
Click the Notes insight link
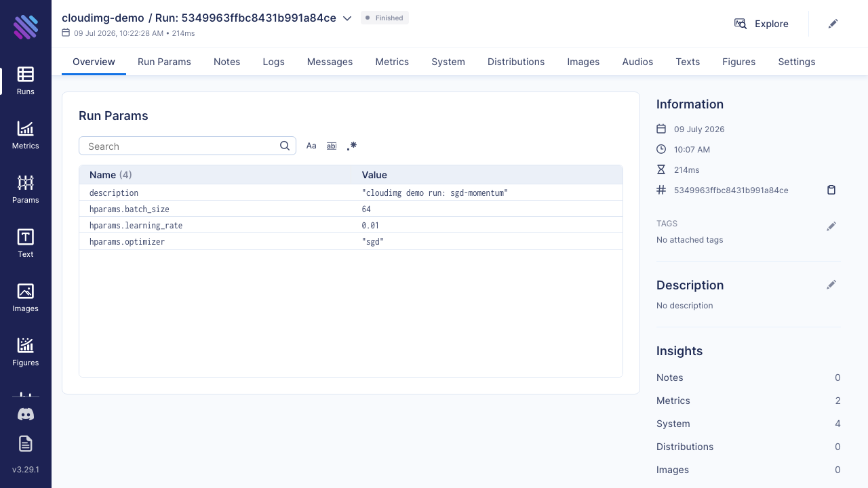[x=749, y=378]
